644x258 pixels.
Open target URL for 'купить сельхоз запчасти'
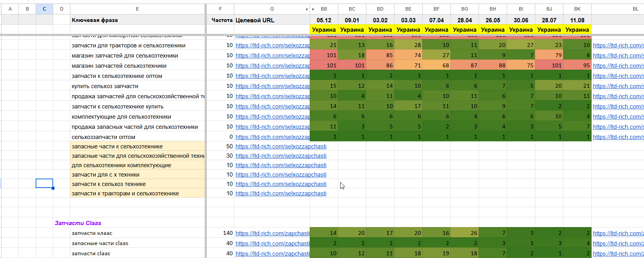273,86
